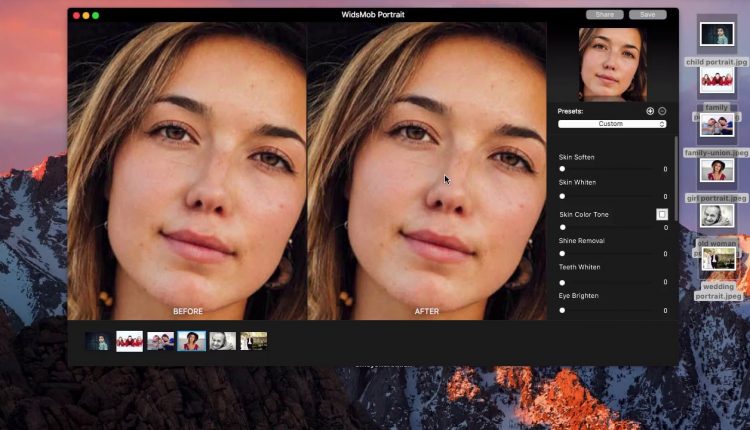
Task: Select girl portrait.jpeg desktop file icon
Action: pos(717,170)
